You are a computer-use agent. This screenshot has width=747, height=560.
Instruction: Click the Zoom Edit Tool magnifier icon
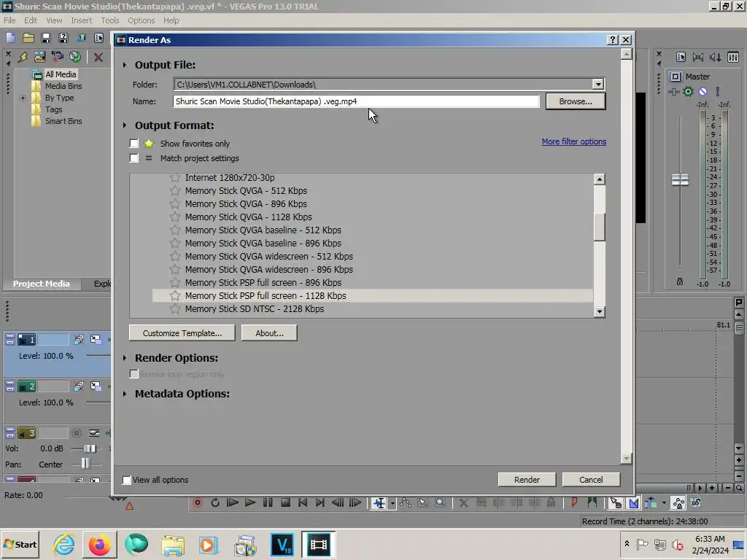tap(441, 502)
